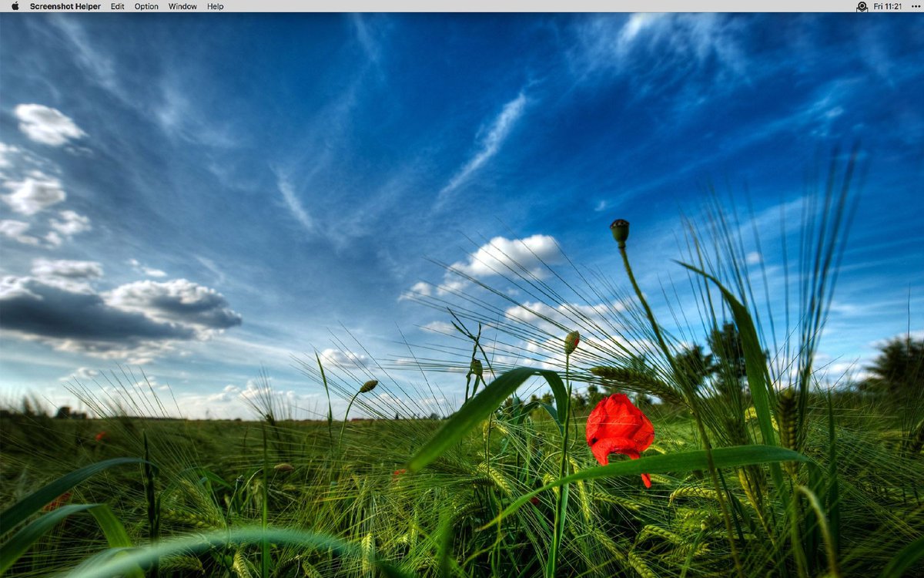Click the Fri 11:21 clock
Screen dimensions: 924x578
(x=888, y=6)
